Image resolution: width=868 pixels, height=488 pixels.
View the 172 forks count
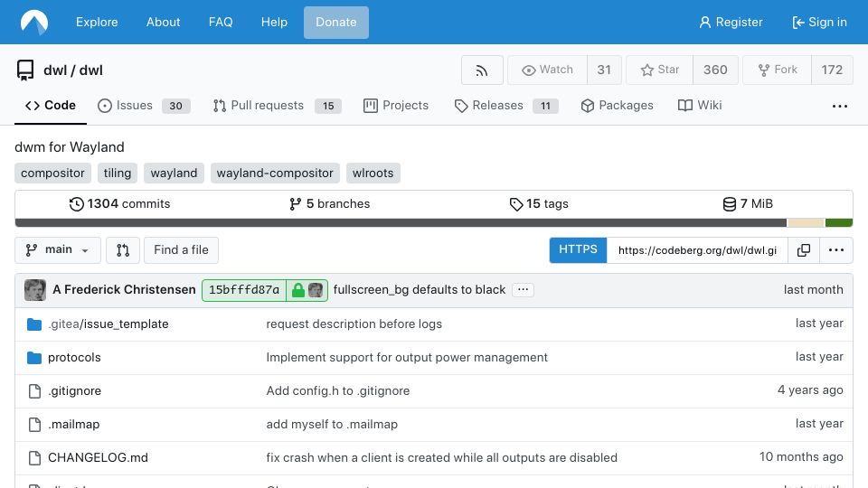click(x=832, y=70)
